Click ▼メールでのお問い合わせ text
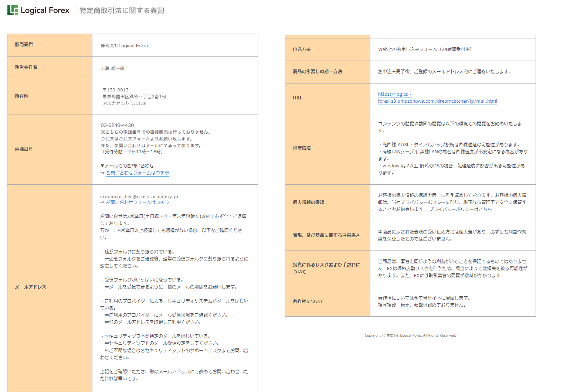Screen dimensions: 577x392 (x=127, y=166)
